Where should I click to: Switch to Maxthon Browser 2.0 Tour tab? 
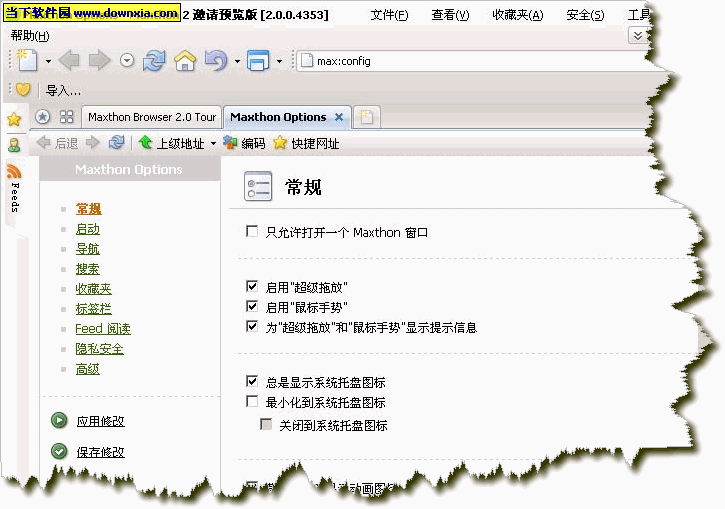click(x=152, y=117)
